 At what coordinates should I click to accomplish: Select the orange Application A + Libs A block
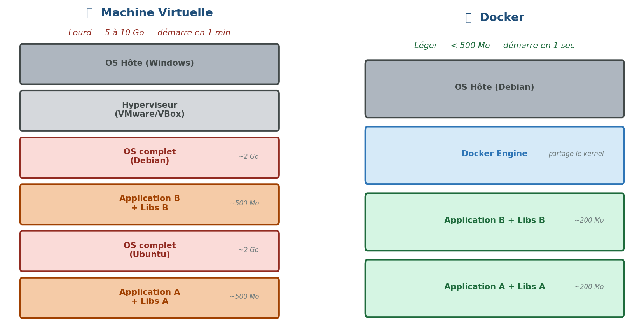click(x=150, y=298)
